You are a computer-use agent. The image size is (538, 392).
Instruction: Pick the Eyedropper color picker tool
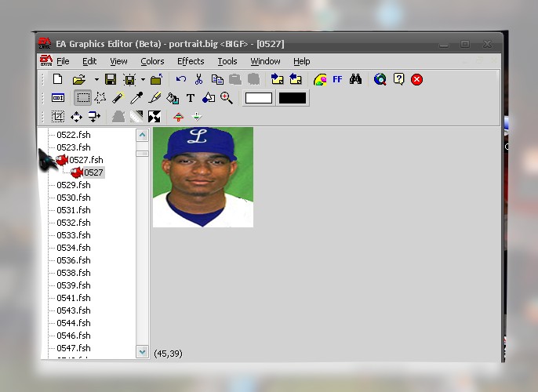click(136, 98)
